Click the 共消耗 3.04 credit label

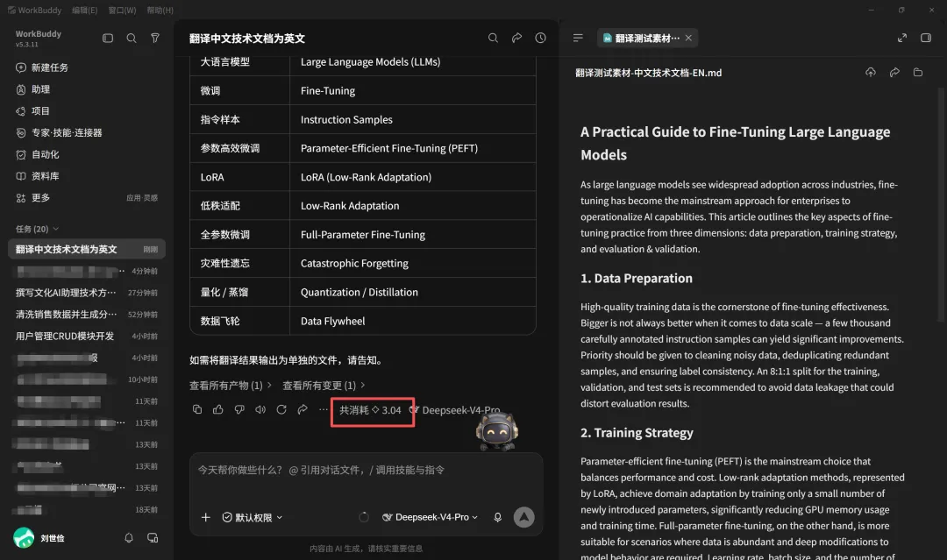370,410
